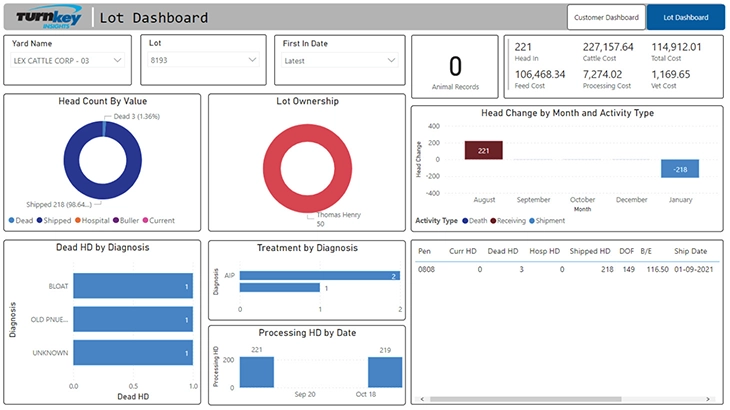Click the 01-09-2021 ship date cell
730x410 pixels.
click(694, 269)
